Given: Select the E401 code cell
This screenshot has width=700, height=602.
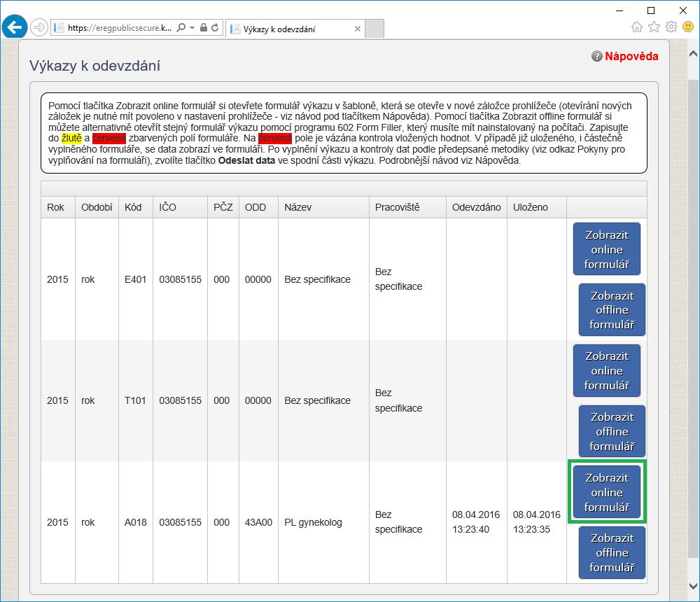Looking at the screenshot, I should tap(135, 279).
